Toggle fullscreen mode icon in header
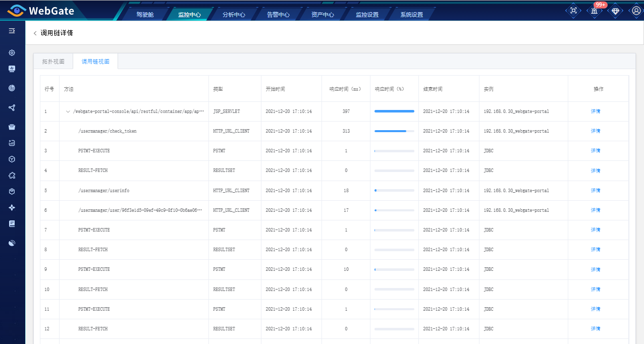The height and width of the screenshot is (344, 644). pos(573,11)
